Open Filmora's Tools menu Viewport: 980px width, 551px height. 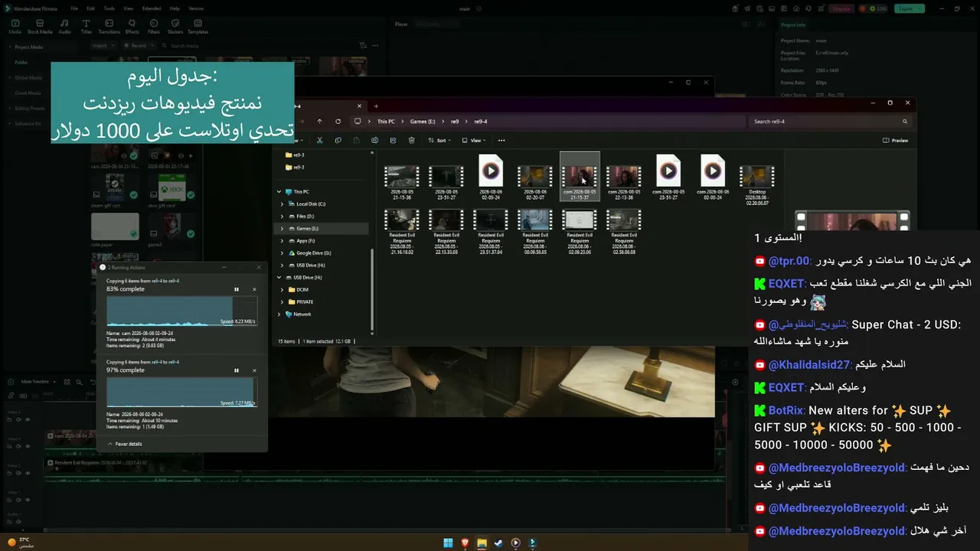pos(109,8)
